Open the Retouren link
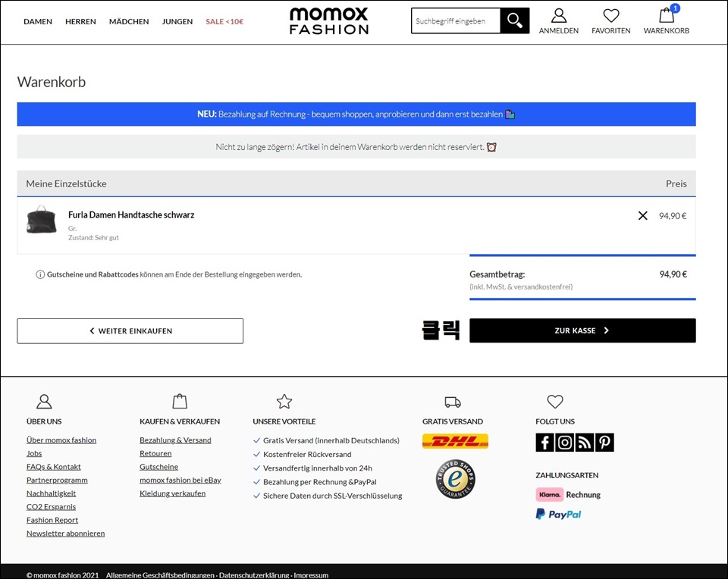728x579 pixels. (155, 453)
